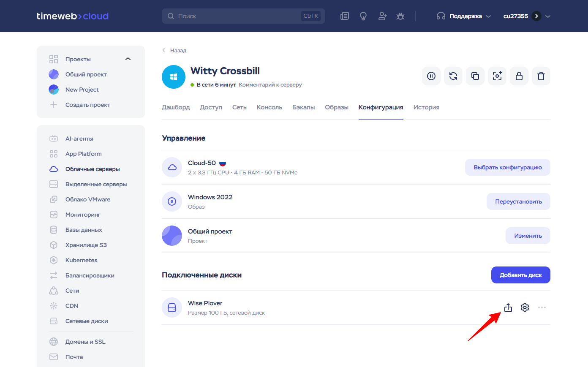The width and height of the screenshot is (588, 367).
Task: Open Wise Plover disk settings gear
Action: click(x=525, y=307)
